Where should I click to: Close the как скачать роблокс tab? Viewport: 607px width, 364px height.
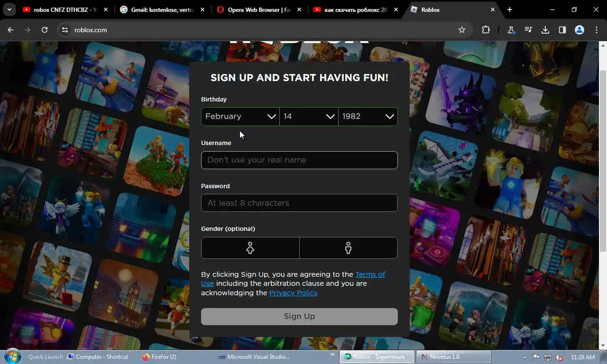click(x=396, y=9)
